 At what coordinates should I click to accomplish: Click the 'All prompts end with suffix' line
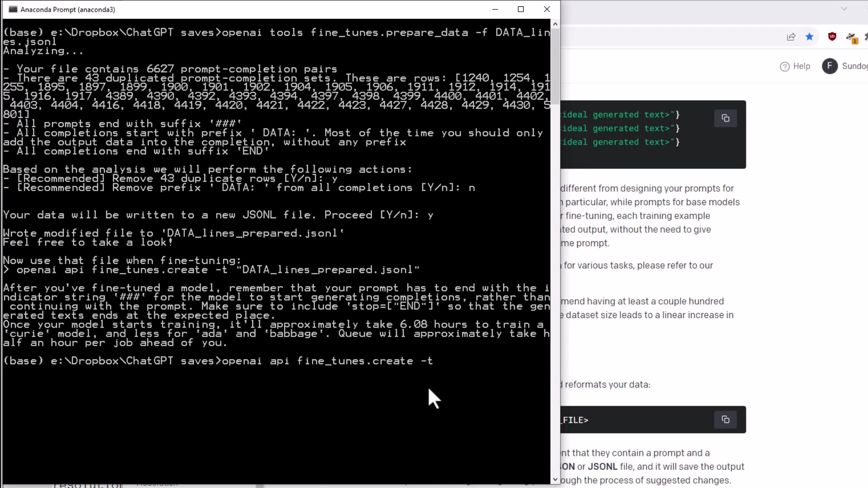123,124
